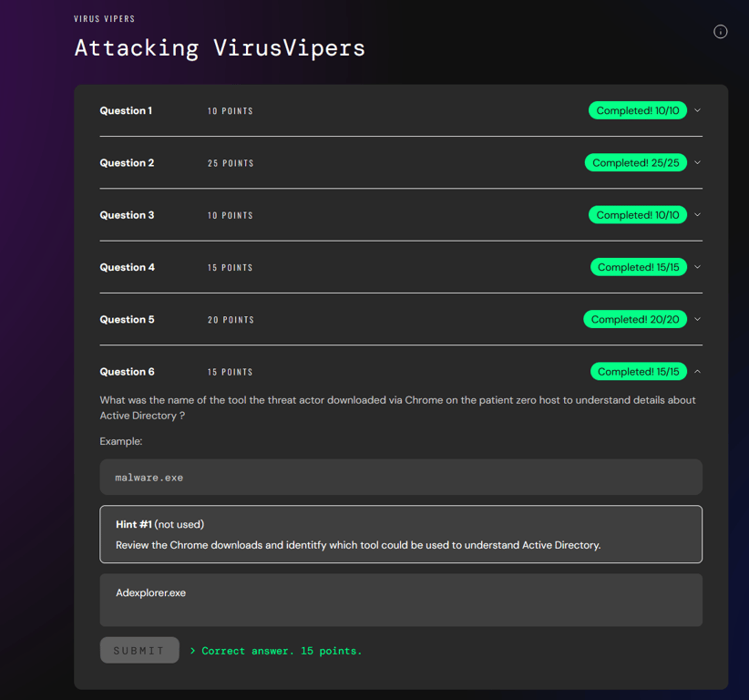Select the Question 1 heading
The image size is (749, 700).
point(126,111)
